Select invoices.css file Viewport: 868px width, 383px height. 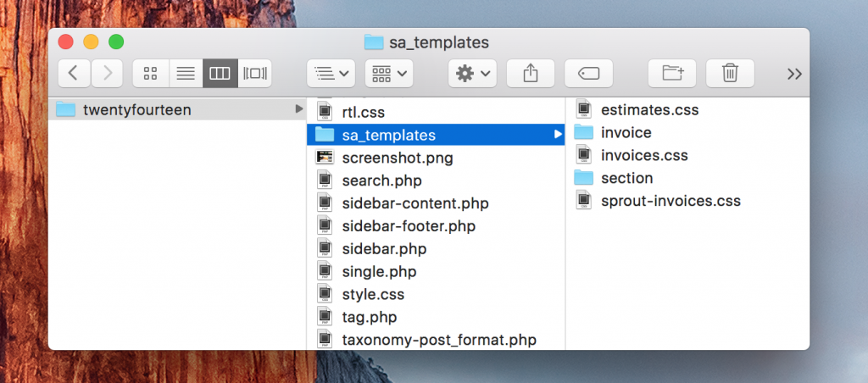point(687,155)
